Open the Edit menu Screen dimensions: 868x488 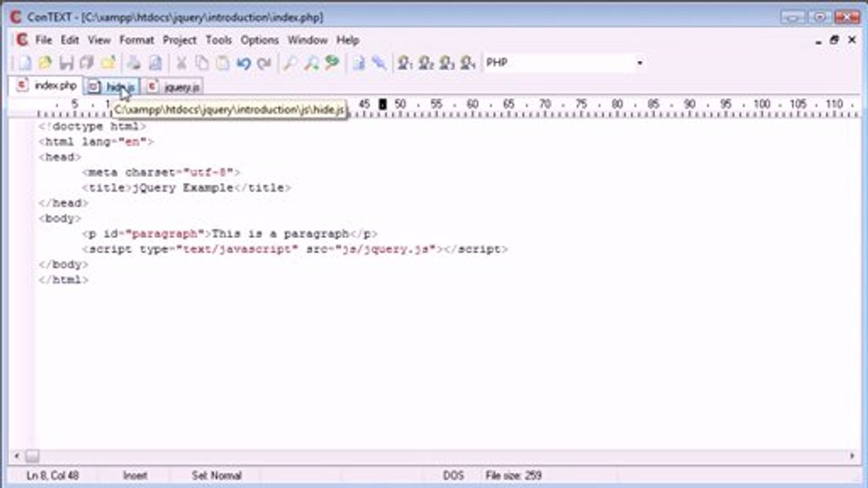[x=70, y=40]
